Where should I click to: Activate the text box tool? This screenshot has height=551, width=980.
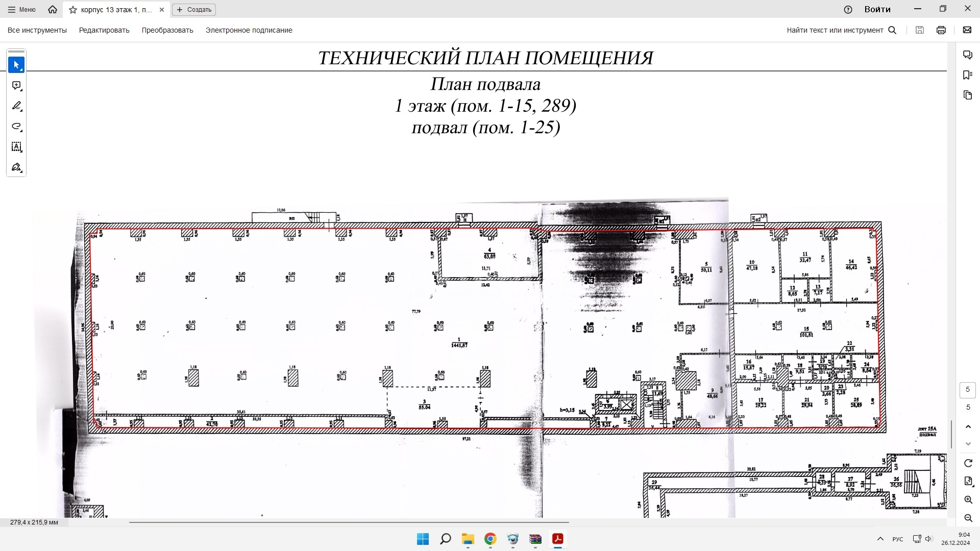pos(16,147)
